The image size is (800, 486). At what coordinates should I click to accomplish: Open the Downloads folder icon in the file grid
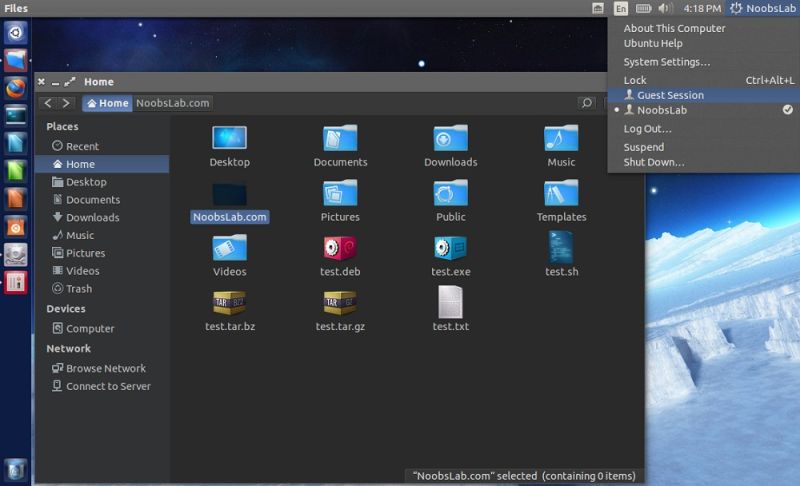tap(451, 138)
